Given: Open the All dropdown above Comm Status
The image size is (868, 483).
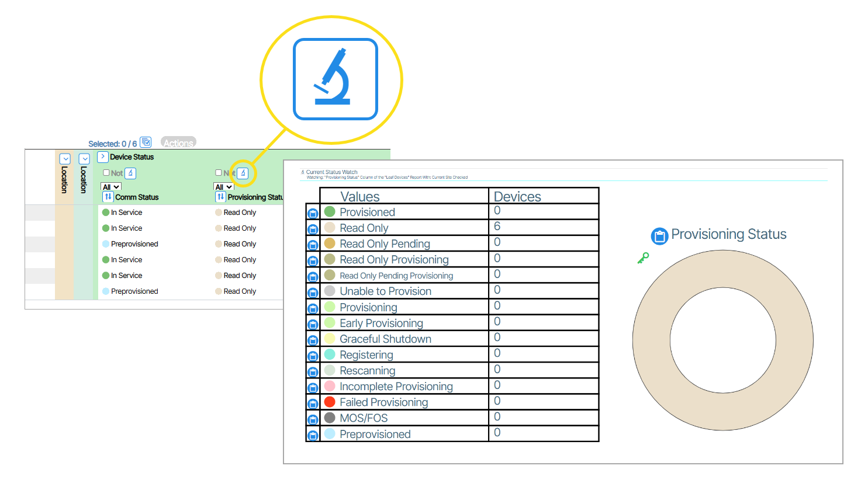Looking at the screenshot, I should click(x=111, y=187).
